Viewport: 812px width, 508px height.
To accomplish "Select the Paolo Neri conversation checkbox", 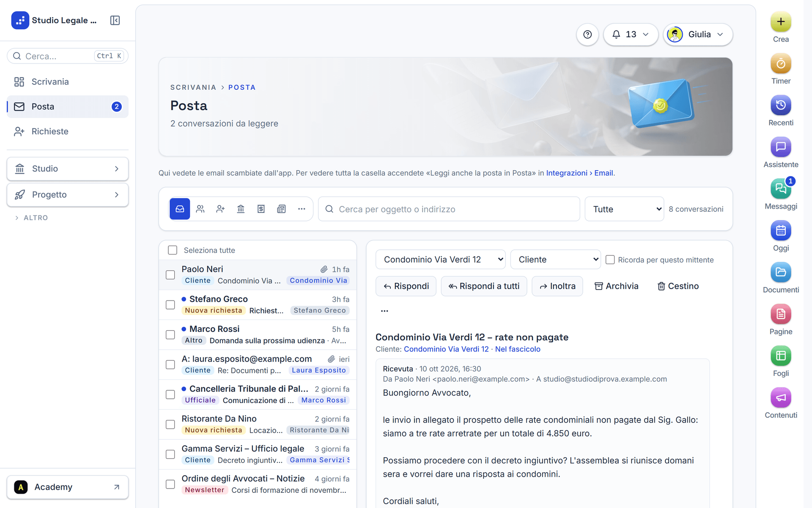I will (x=170, y=275).
